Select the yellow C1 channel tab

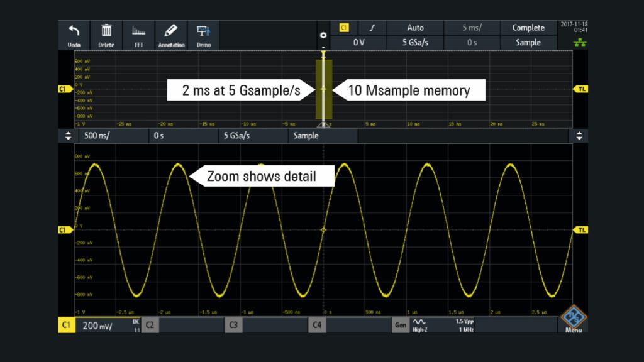coord(67,325)
